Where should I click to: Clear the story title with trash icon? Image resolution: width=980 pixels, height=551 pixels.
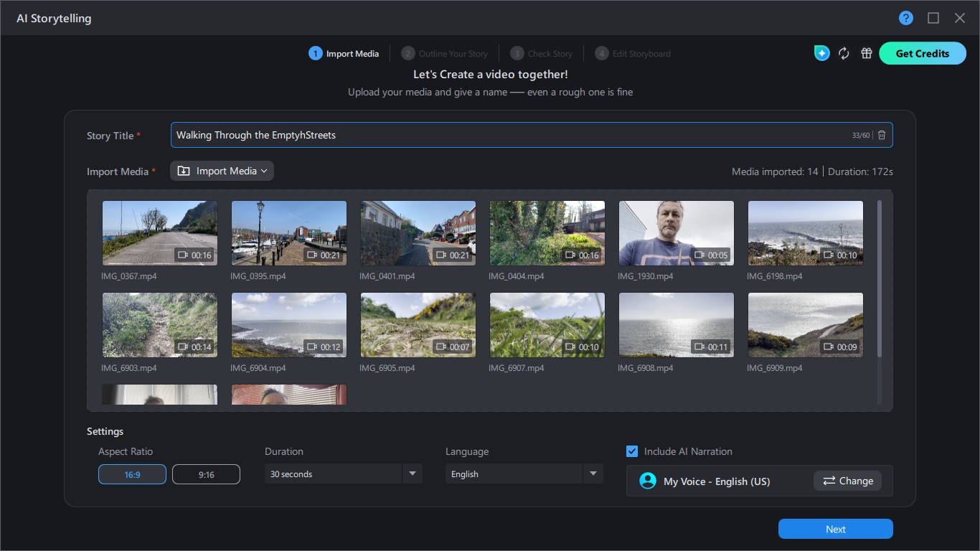coord(882,135)
